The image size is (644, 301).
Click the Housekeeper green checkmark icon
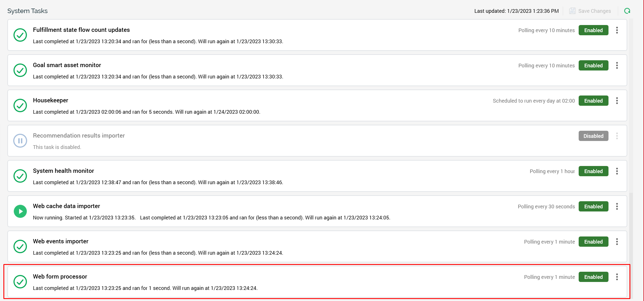pyautogui.click(x=20, y=105)
